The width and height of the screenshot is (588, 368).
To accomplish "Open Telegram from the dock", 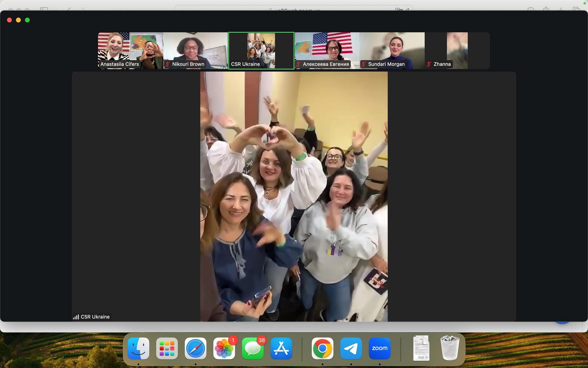I will (351, 348).
